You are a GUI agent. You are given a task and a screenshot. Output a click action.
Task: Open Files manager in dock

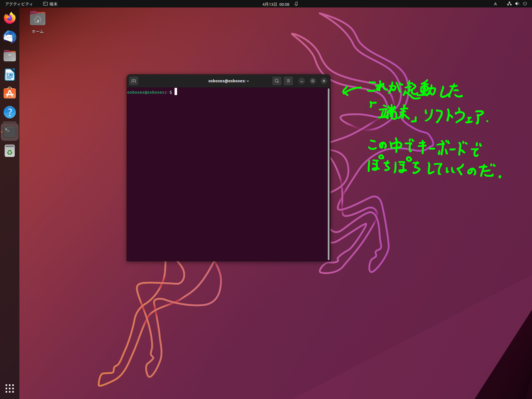[10, 56]
